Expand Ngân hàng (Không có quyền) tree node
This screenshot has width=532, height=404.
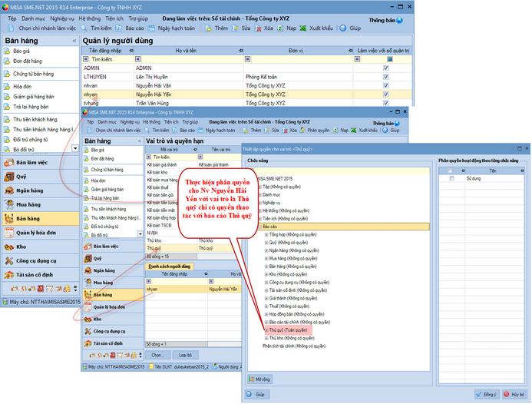266,250
